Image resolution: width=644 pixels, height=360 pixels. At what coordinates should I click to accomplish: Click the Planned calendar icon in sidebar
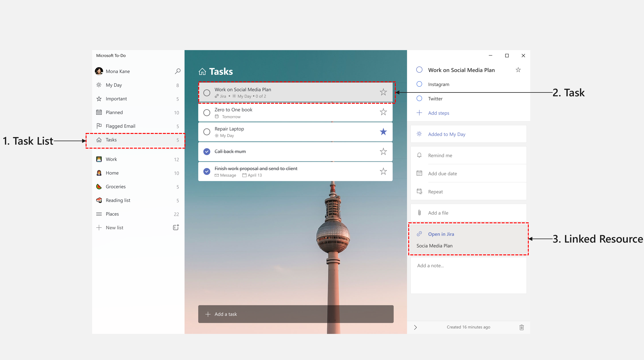(99, 112)
